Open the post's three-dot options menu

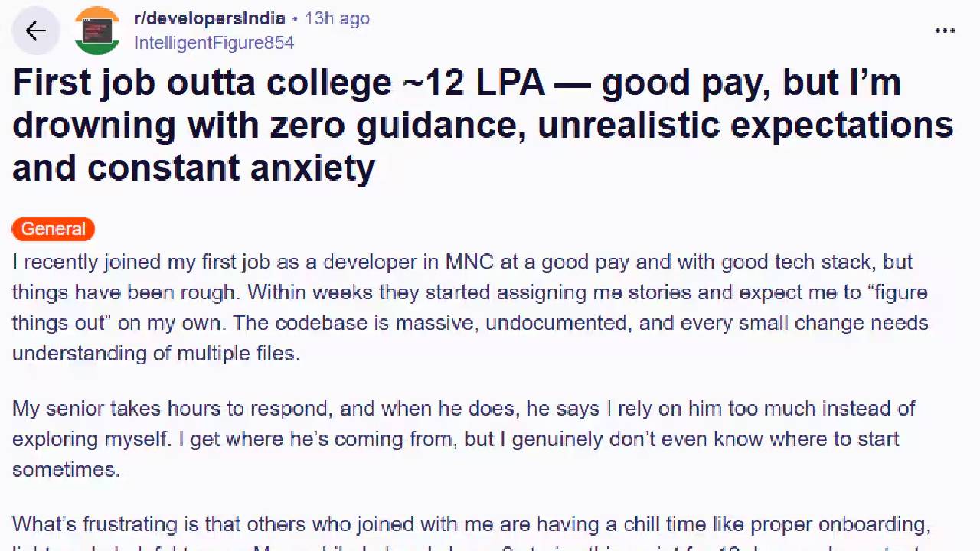[x=946, y=31]
